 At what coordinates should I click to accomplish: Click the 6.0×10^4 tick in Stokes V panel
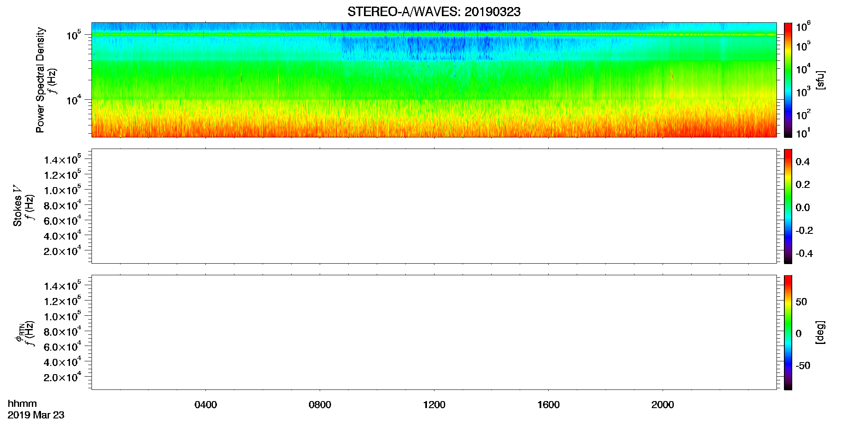(x=63, y=220)
